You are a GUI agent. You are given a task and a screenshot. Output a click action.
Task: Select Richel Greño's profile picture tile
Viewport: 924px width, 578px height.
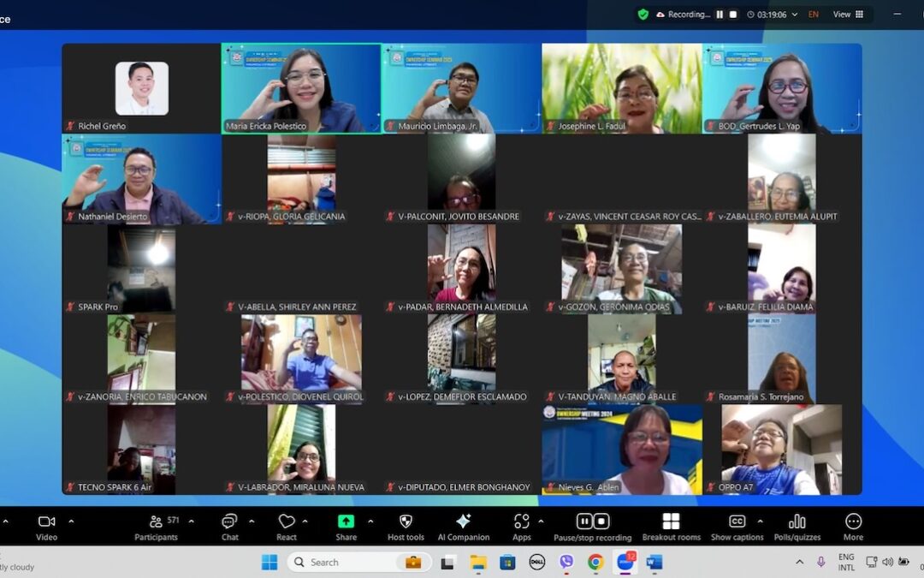pos(141,88)
